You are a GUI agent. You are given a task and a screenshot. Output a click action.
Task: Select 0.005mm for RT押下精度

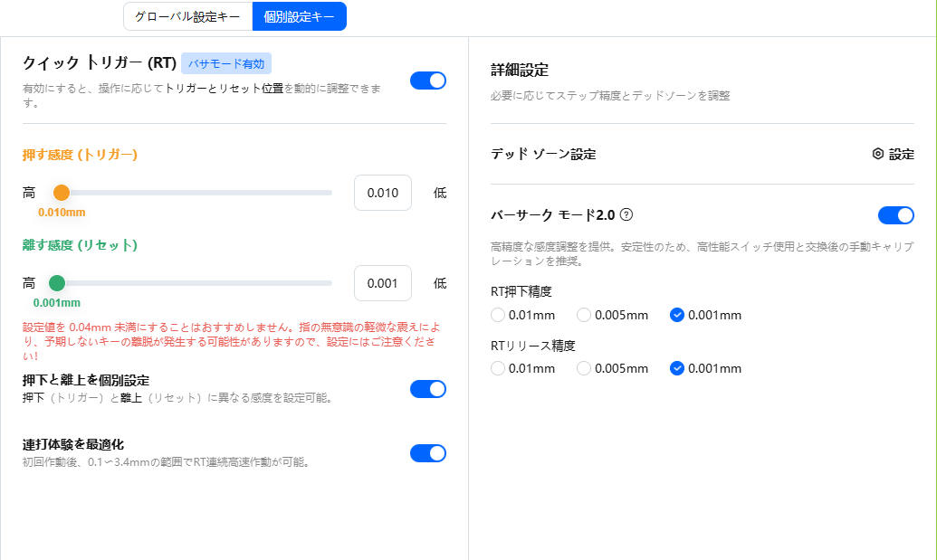[584, 315]
